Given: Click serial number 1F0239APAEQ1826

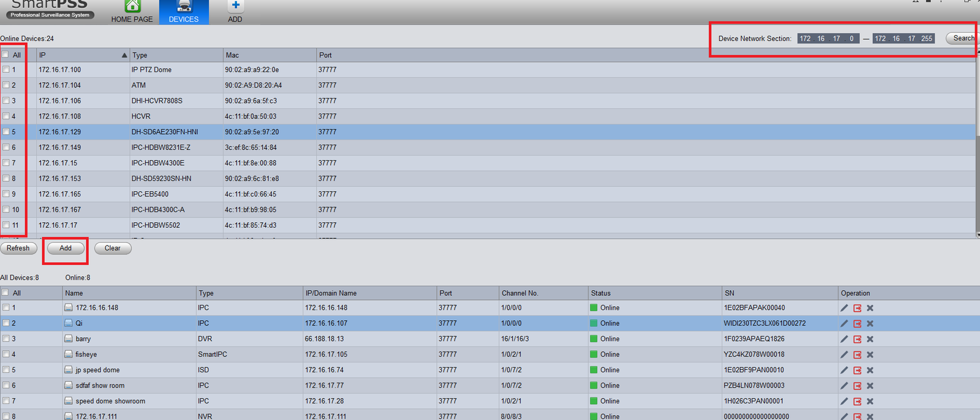Looking at the screenshot, I should click(754, 339).
